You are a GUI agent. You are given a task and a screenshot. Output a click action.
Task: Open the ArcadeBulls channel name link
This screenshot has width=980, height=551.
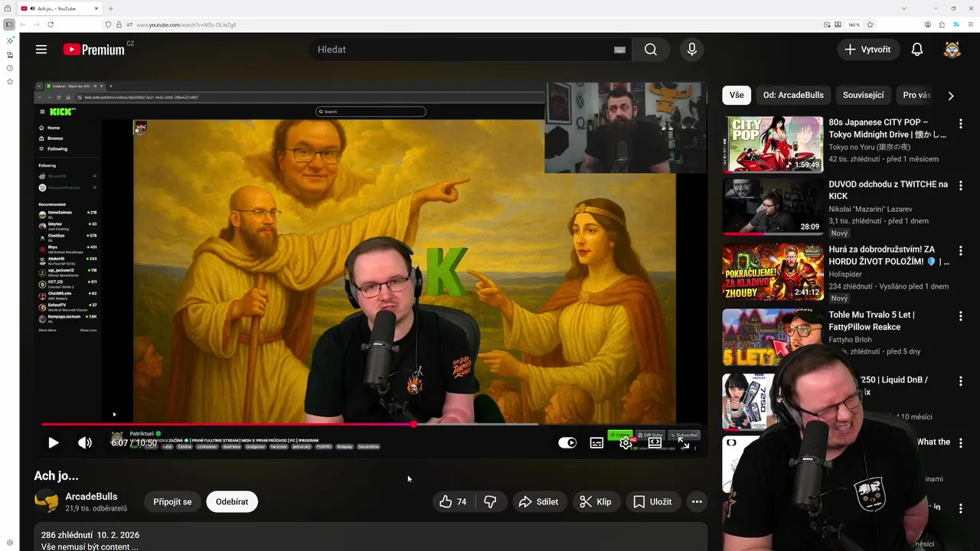coord(91,497)
